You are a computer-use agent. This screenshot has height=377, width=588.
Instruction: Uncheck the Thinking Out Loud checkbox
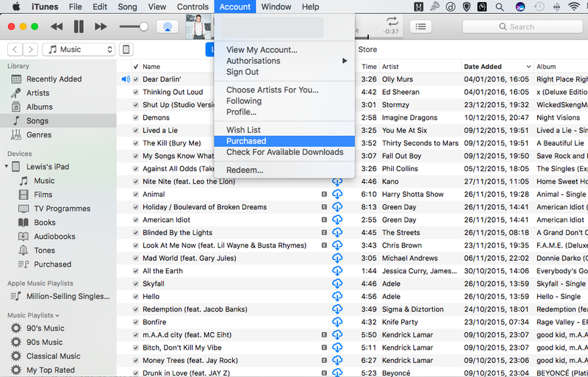point(136,92)
